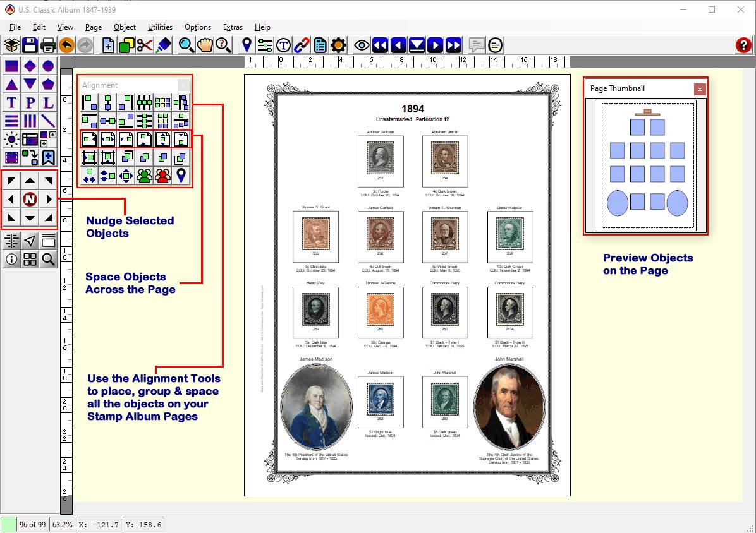Image resolution: width=756 pixels, height=533 pixels.
Task: Click the page preview in Page Thumbnail panel
Action: click(645, 165)
